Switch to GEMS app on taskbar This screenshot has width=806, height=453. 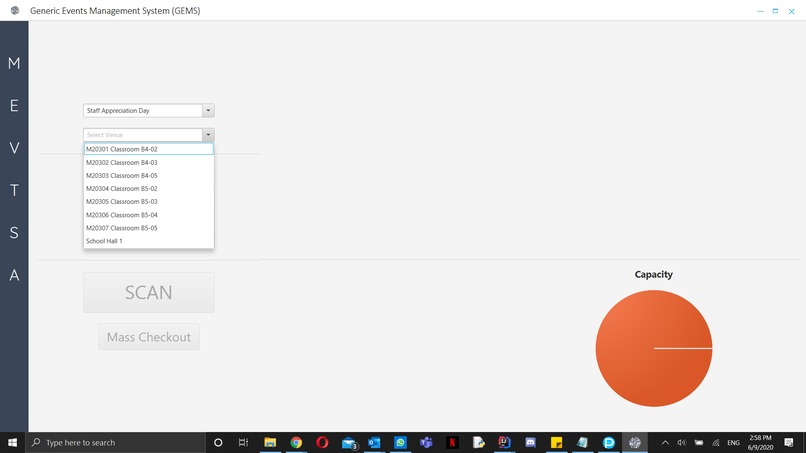coord(635,442)
